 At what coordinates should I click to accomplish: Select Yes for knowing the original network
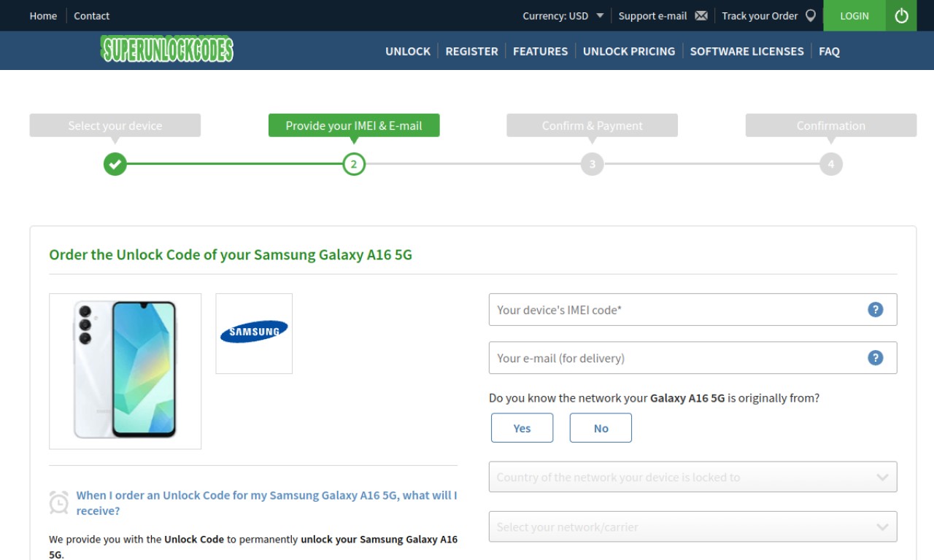(x=522, y=428)
